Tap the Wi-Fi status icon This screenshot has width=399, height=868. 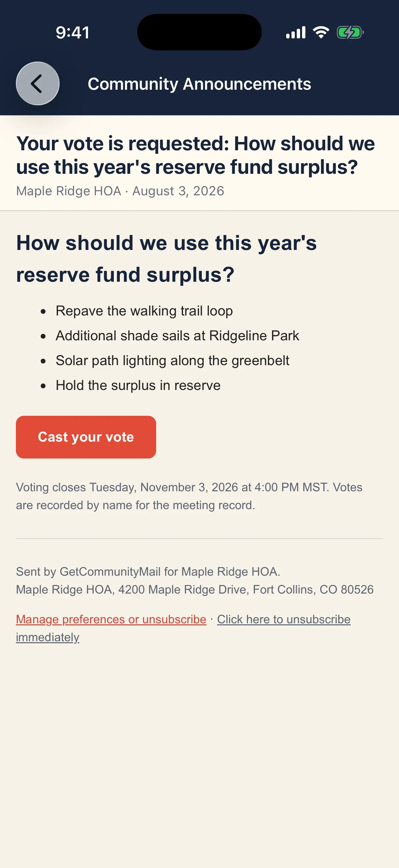(321, 32)
